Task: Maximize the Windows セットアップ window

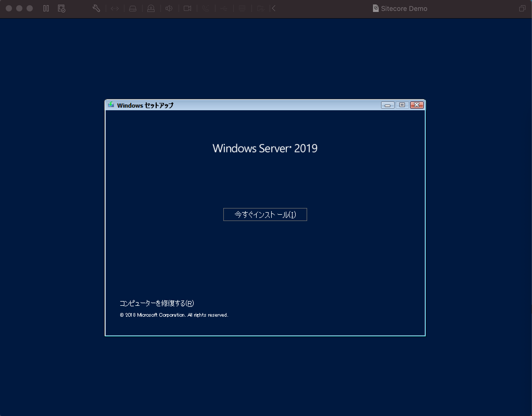Action: point(402,105)
